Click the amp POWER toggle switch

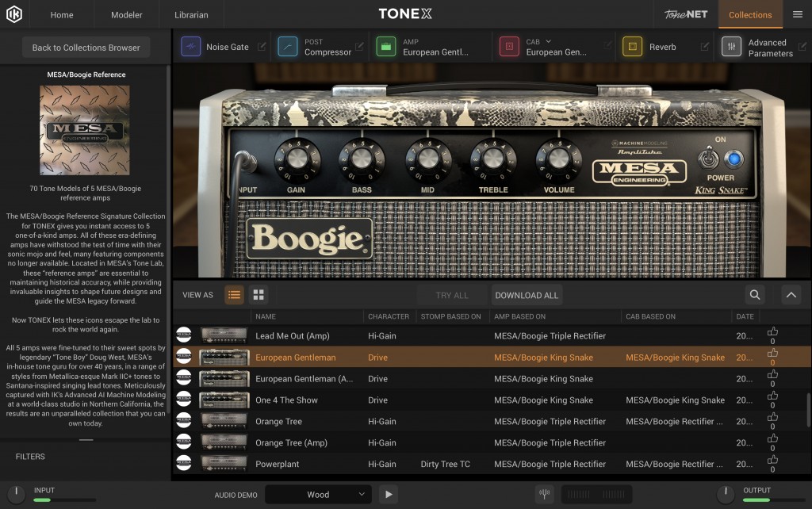click(x=708, y=158)
